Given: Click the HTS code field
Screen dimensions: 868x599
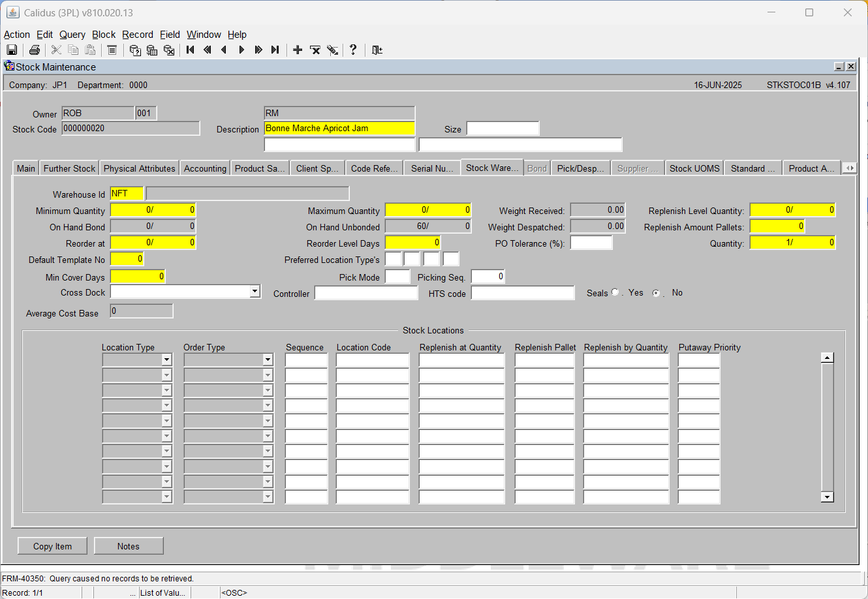Looking at the screenshot, I should tap(523, 293).
